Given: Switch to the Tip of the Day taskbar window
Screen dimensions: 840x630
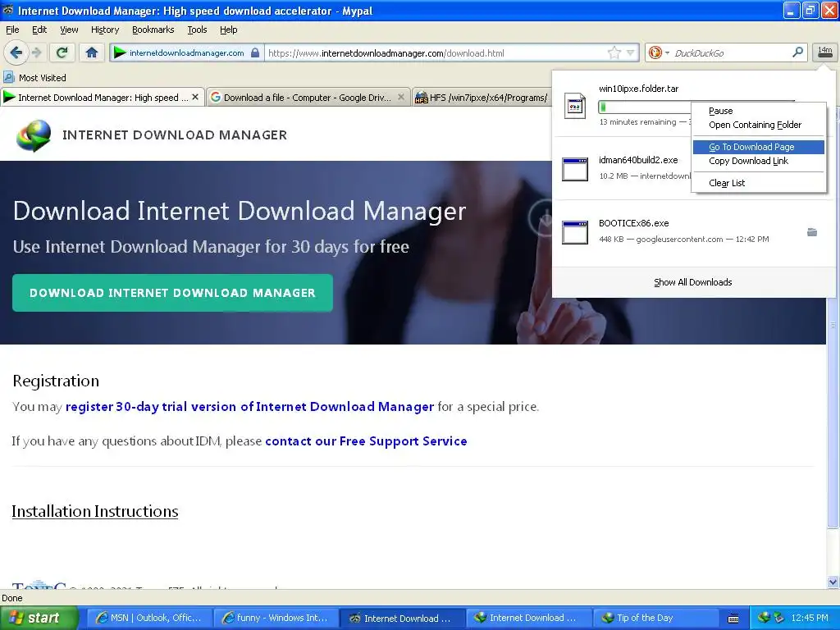Looking at the screenshot, I should click(x=655, y=618).
